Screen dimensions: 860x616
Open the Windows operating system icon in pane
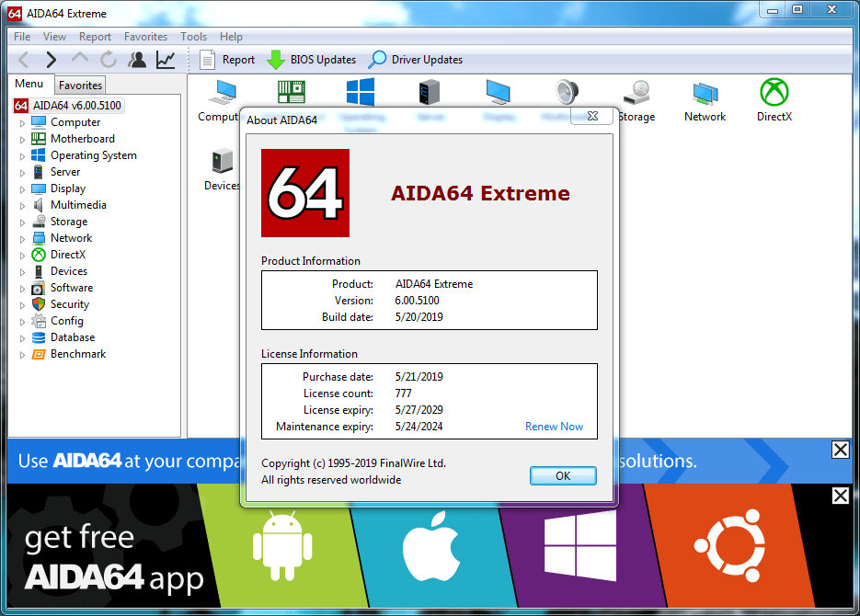coord(361,92)
